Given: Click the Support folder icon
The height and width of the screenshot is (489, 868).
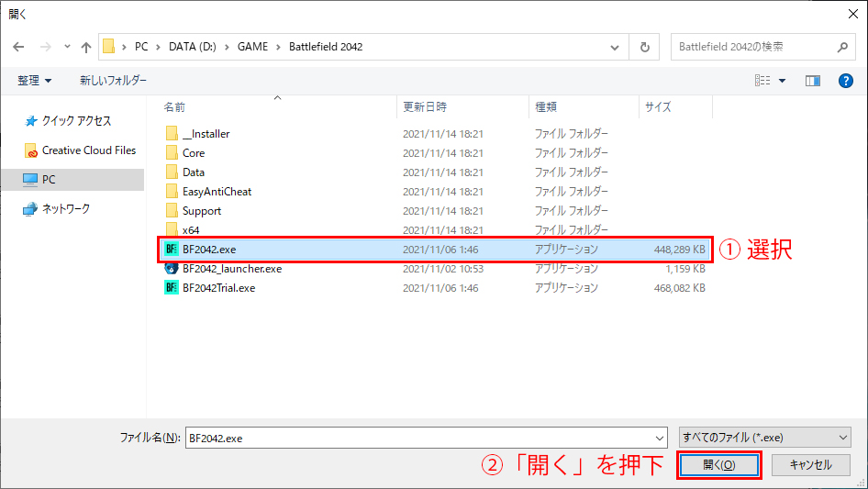Looking at the screenshot, I should click(x=172, y=211).
